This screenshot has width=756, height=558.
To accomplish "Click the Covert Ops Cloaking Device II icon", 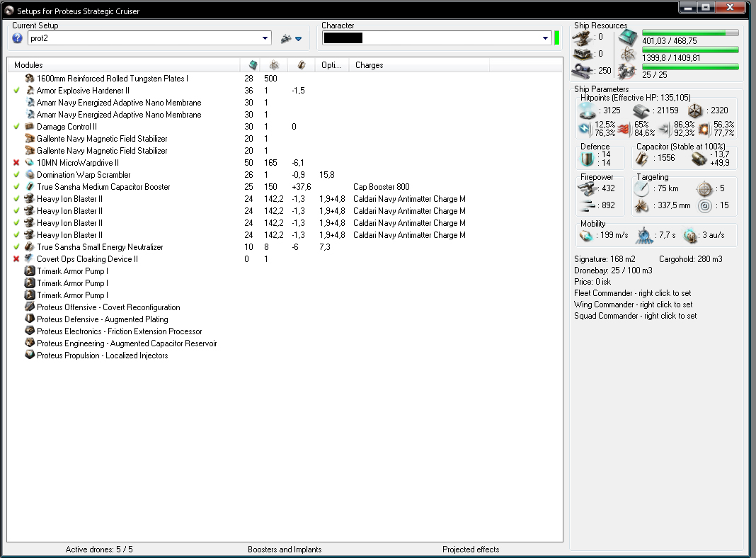I will [x=30, y=259].
